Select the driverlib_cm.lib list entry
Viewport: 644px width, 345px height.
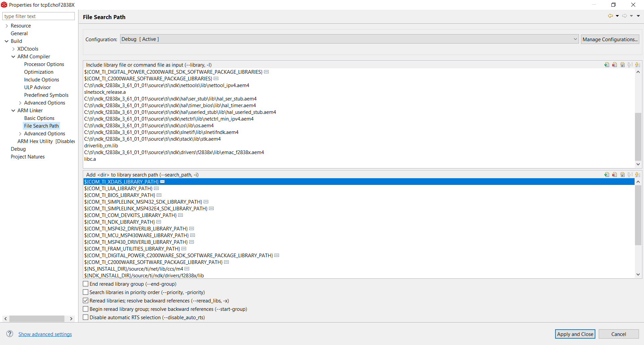[x=101, y=146]
